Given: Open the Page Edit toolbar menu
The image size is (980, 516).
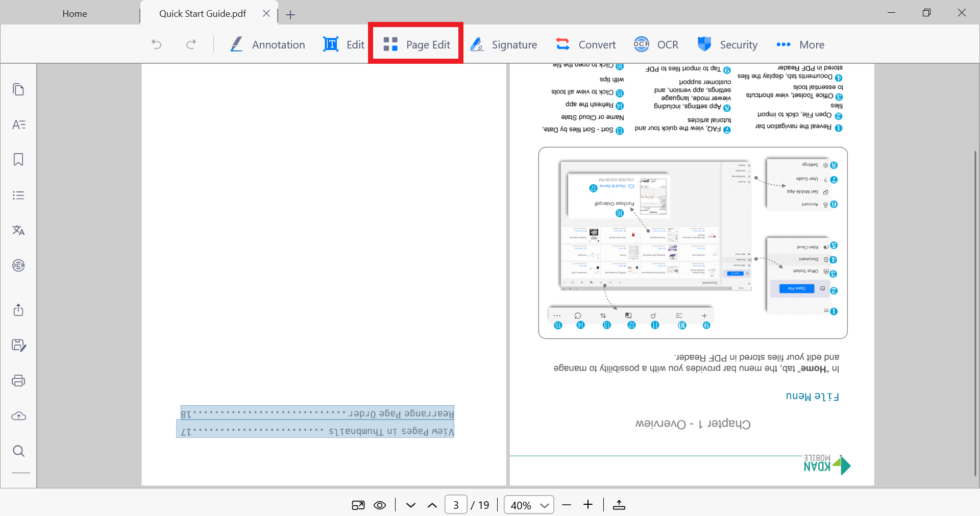Looking at the screenshot, I should click(416, 45).
